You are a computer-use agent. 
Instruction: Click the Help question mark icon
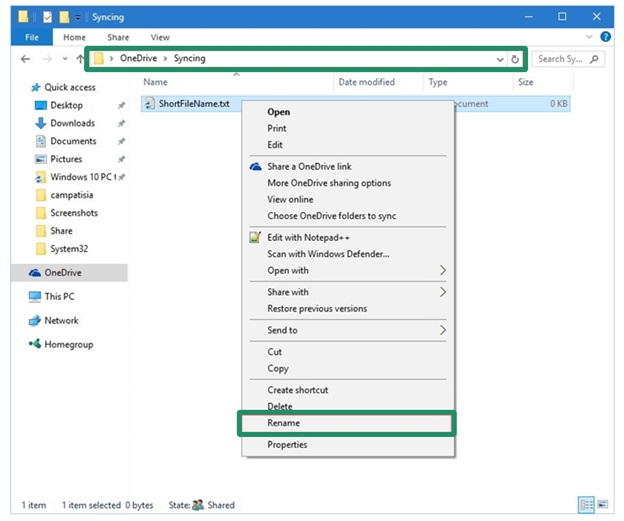(x=606, y=37)
